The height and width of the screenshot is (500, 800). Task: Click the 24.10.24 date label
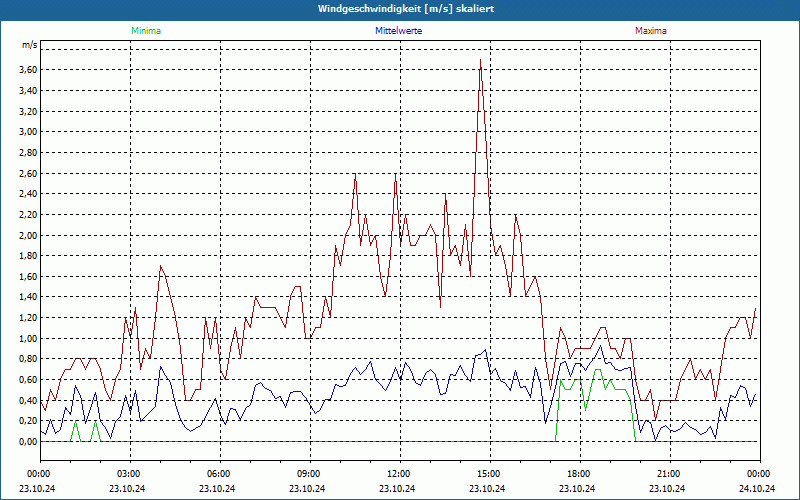pos(757,488)
